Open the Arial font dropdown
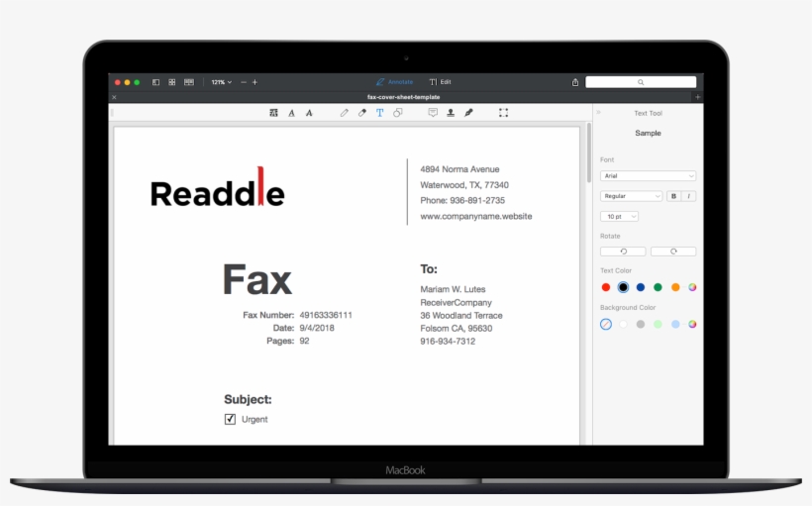This screenshot has width=812, height=506. click(648, 176)
